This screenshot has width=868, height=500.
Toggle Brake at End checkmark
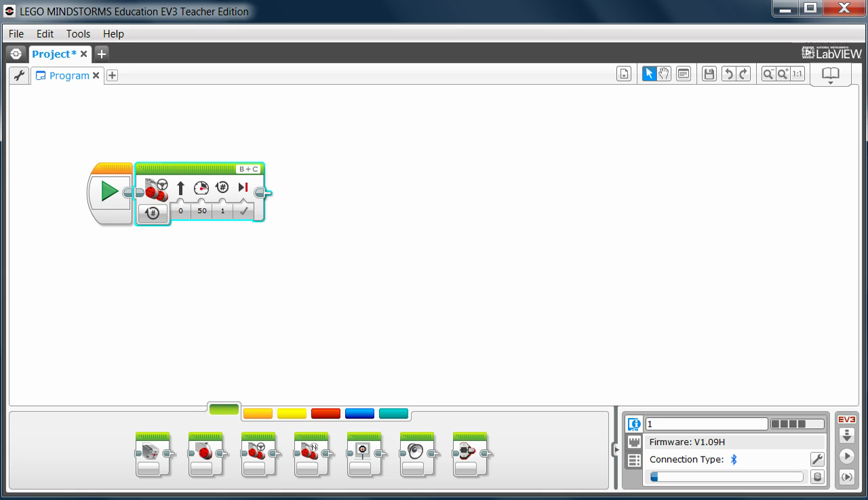click(243, 211)
